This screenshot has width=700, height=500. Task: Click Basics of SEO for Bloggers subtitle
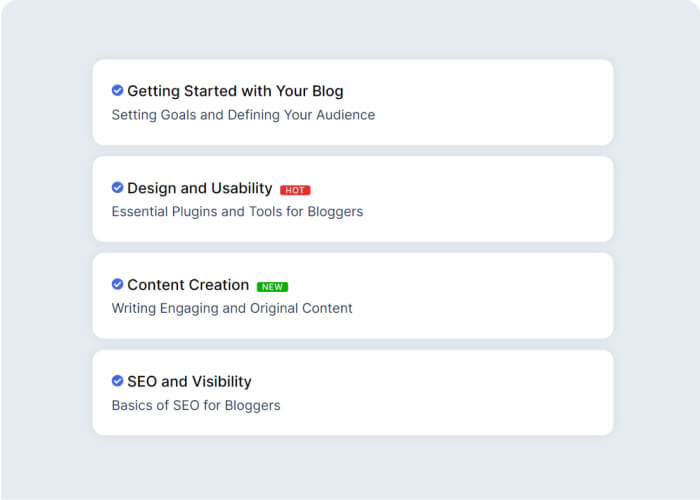(x=196, y=406)
